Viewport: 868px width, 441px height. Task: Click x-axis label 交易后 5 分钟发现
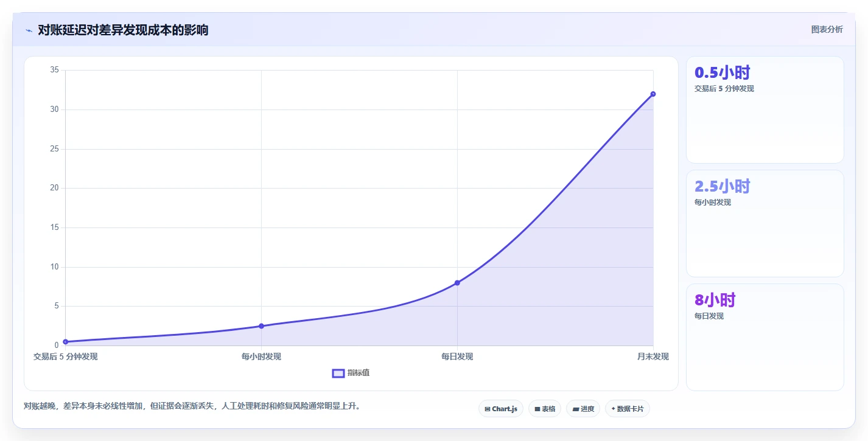point(65,356)
